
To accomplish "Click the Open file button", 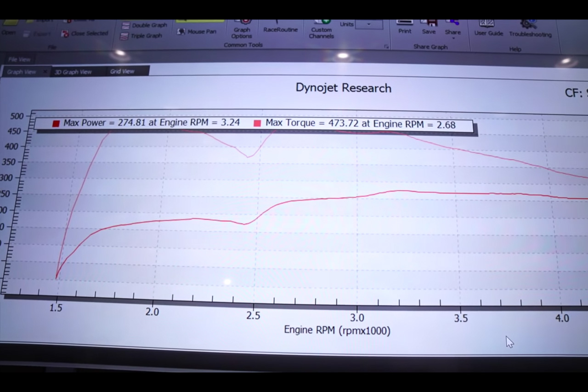I will point(9,32).
